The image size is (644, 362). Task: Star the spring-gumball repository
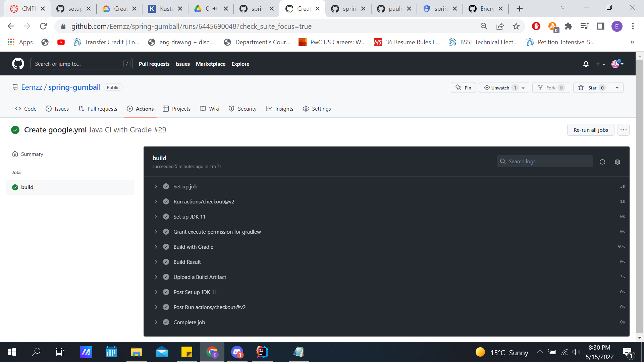tap(592, 87)
